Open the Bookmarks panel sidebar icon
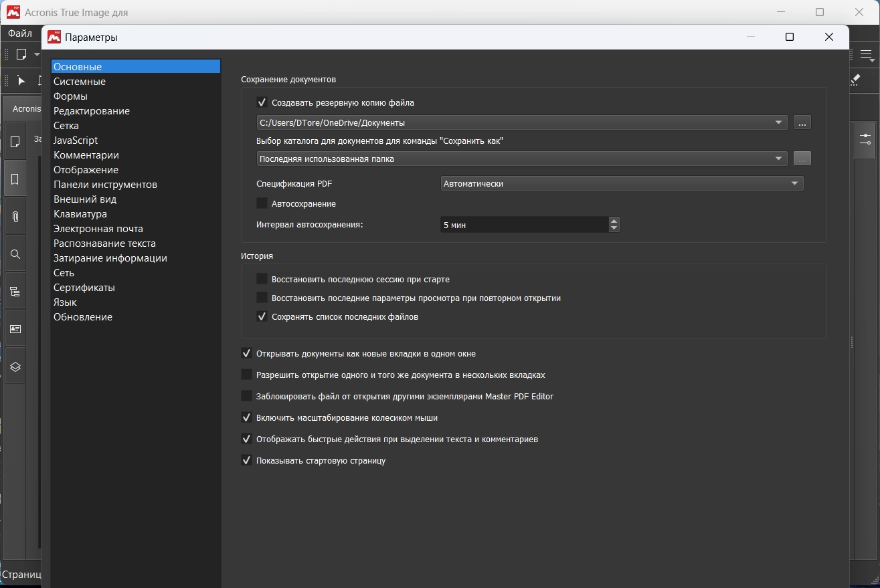 click(15, 179)
